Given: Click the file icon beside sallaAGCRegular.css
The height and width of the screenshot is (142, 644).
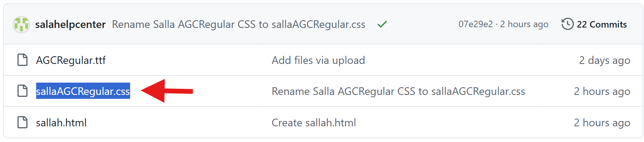Looking at the screenshot, I should pos(23,91).
